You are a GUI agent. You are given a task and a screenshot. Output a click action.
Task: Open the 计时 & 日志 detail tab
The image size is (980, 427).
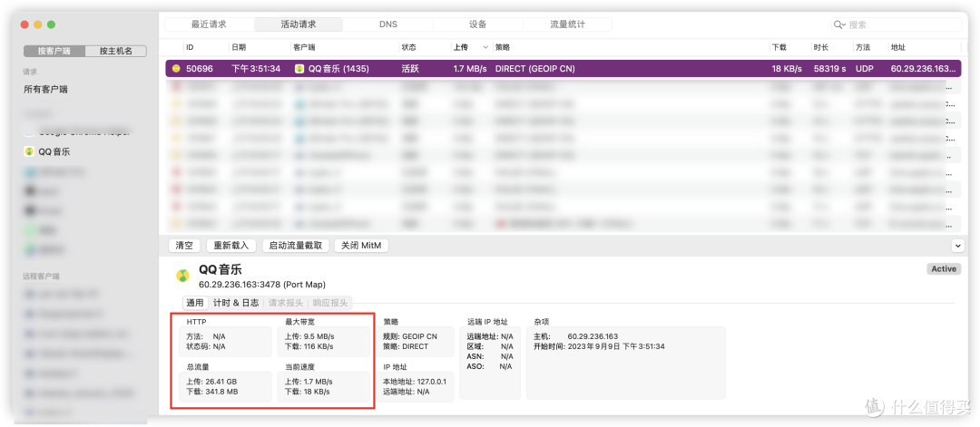pos(236,303)
